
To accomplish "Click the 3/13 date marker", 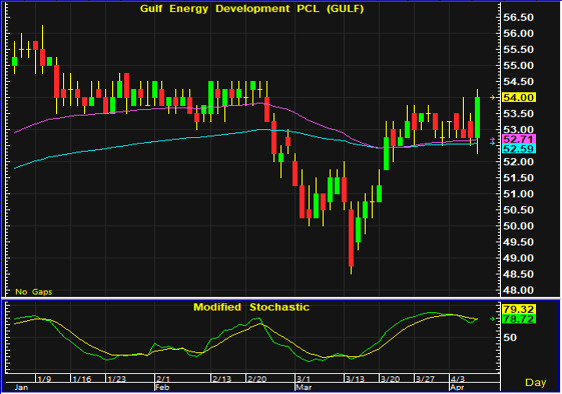I will [355, 379].
